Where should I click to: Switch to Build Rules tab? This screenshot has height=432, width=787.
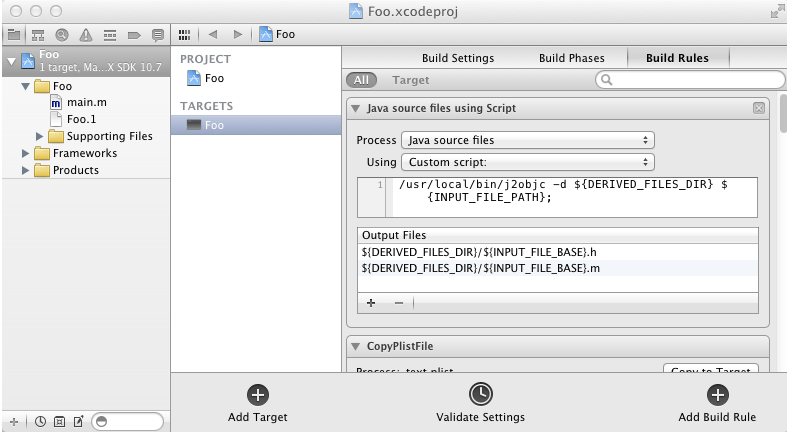pos(677,58)
